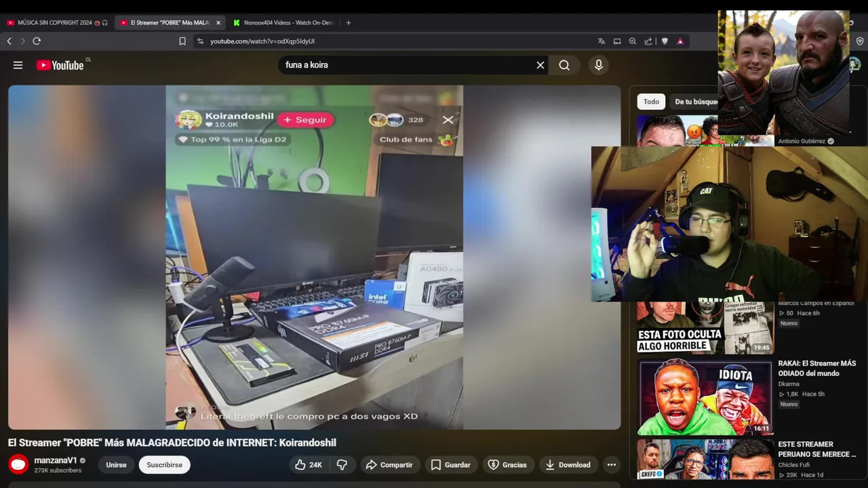868x488 pixels.
Task: Open the manzanaV1 channel name link
Action: point(56,460)
